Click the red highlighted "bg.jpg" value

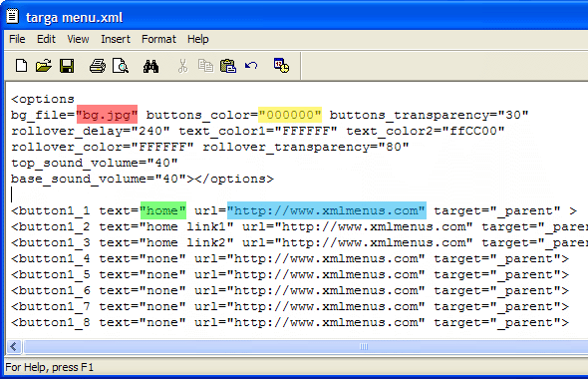click(107, 115)
